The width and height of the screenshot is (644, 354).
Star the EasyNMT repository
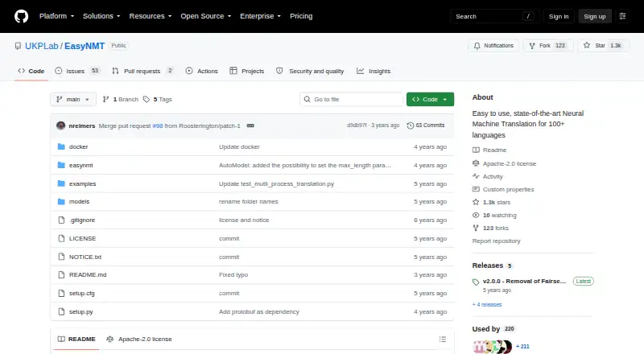(x=603, y=46)
